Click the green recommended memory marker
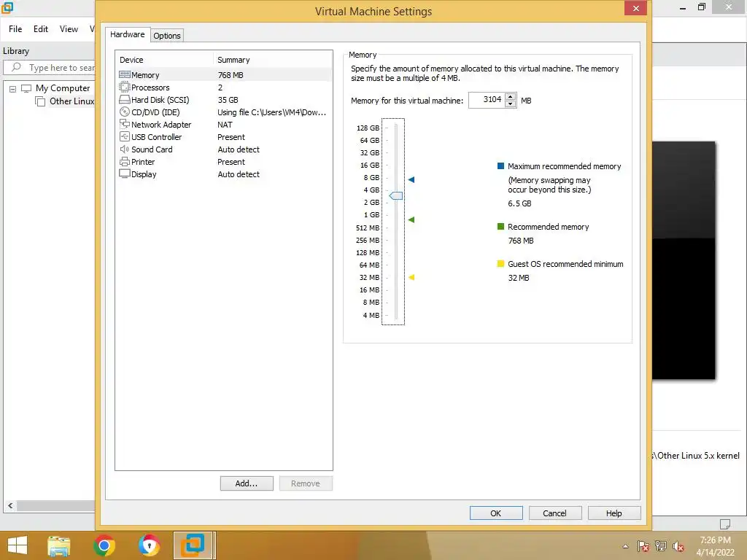747x560 pixels. click(x=411, y=219)
